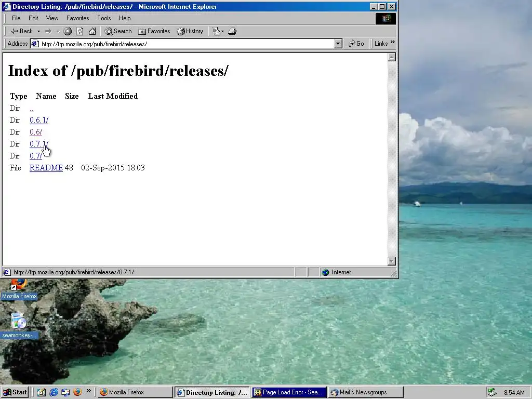Open the File menu
The height and width of the screenshot is (399, 532).
[x=16, y=18]
